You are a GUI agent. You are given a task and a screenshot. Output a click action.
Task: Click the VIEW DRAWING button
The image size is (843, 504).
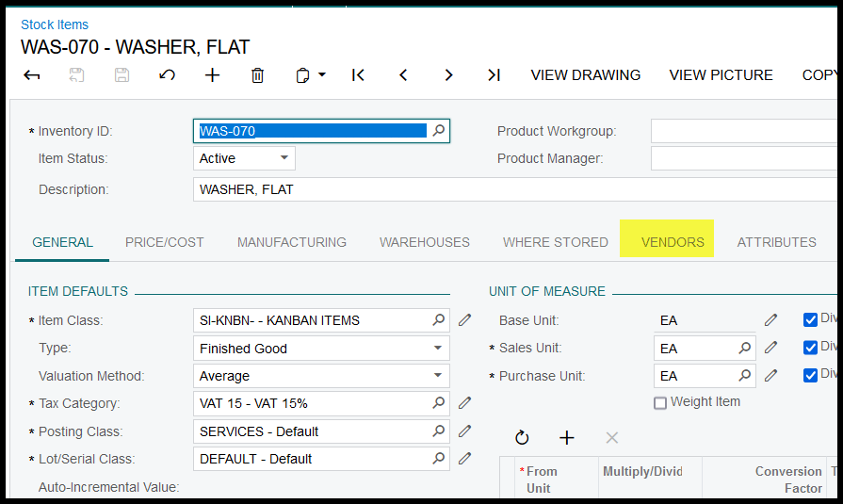[585, 75]
